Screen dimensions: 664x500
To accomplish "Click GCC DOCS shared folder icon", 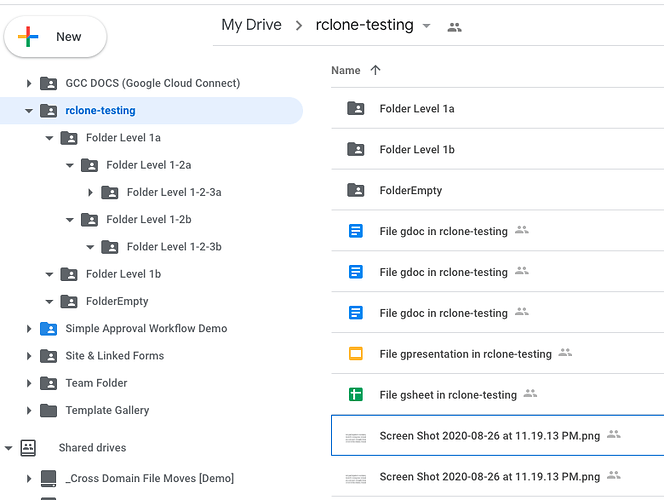I will [x=49, y=83].
